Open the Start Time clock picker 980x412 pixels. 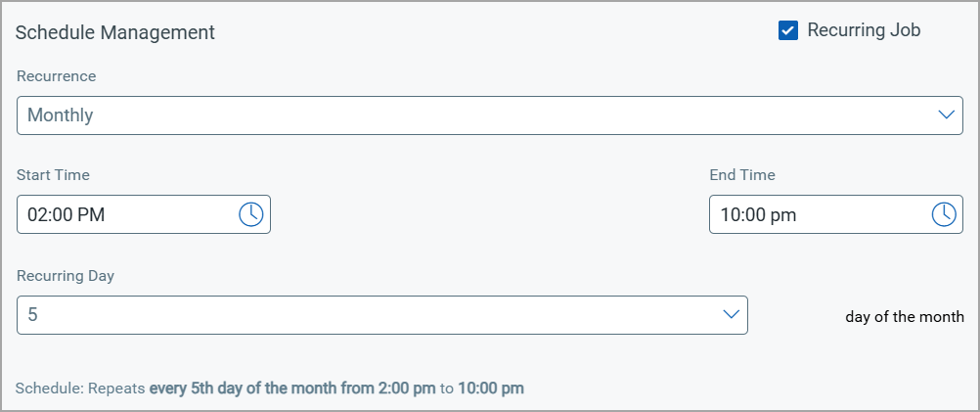[x=250, y=214]
